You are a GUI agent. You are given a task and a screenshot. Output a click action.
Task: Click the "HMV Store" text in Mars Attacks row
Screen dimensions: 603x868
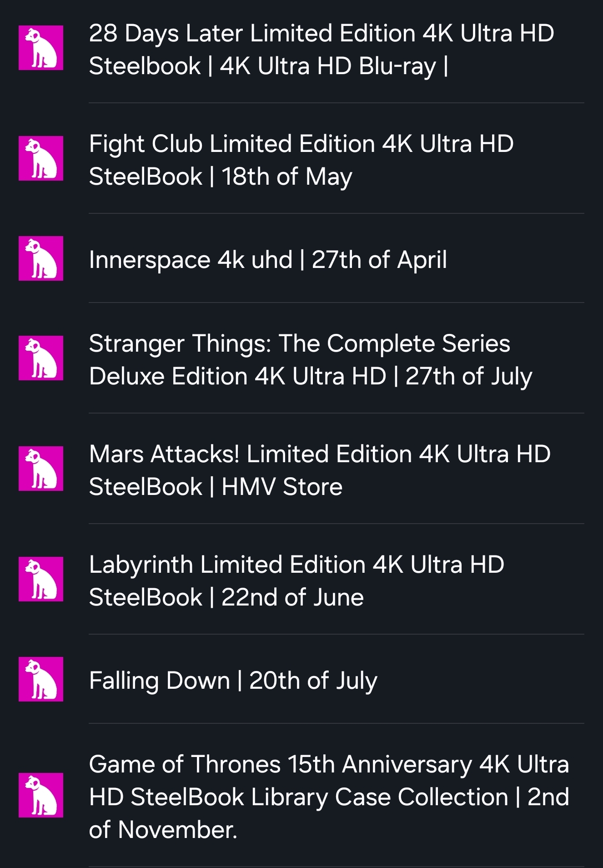click(282, 487)
